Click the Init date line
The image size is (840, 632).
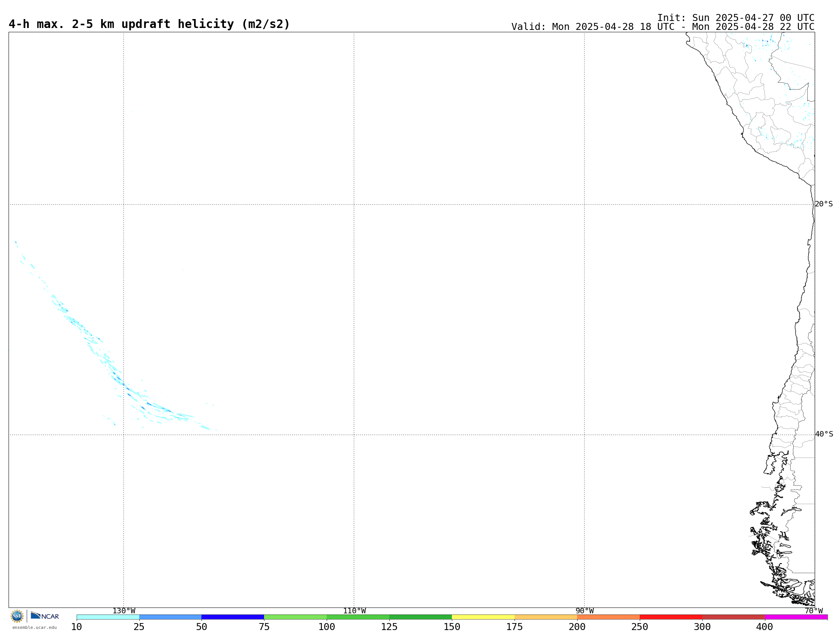click(735, 18)
